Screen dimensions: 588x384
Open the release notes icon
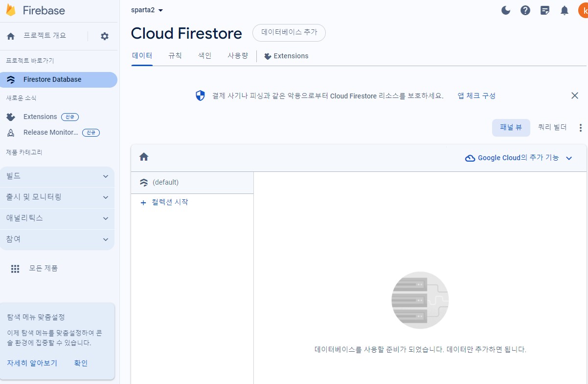(545, 10)
